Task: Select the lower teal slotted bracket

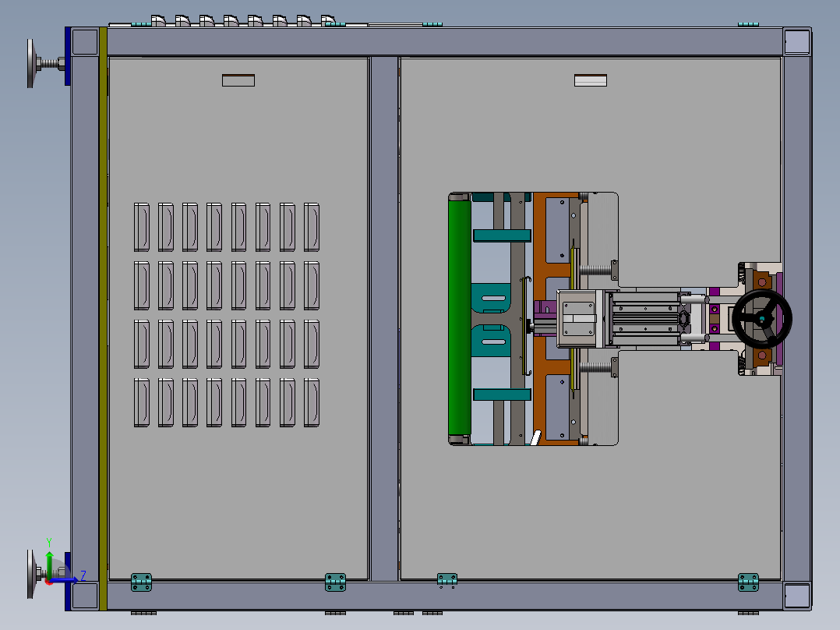Action: click(x=491, y=341)
